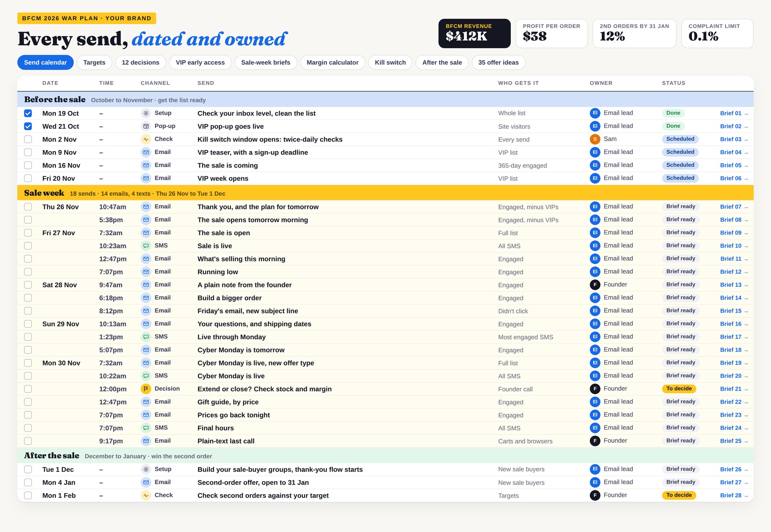Click Email lead avatar for Running low
This screenshot has height=532, width=771.
point(595,272)
